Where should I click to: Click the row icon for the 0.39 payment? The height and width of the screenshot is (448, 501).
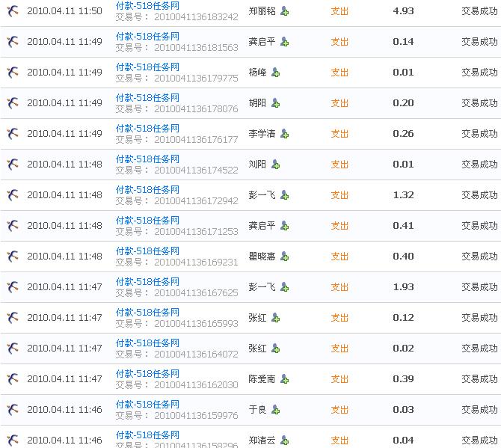point(13,379)
